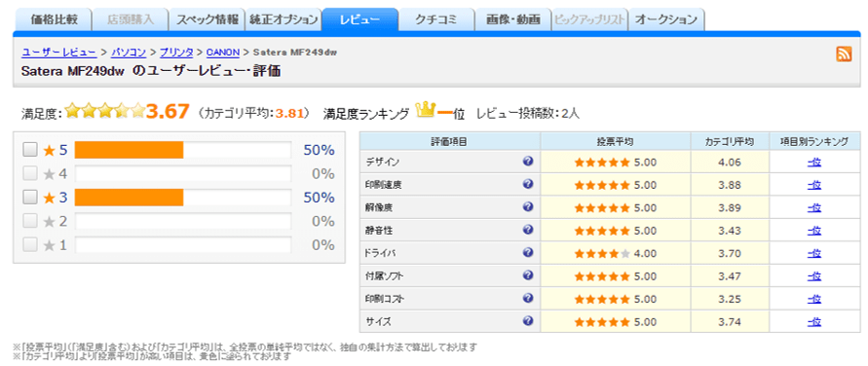Open 静音性 ranking 一位 link
This screenshot has width=868, height=366.
pyautogui.click(x=814, y=231)
